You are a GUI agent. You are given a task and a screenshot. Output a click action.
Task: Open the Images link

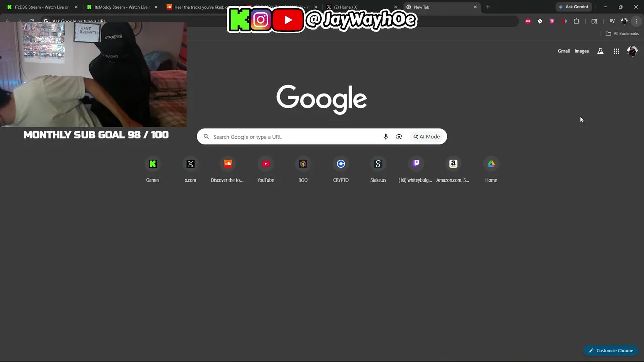pos(582,51)
